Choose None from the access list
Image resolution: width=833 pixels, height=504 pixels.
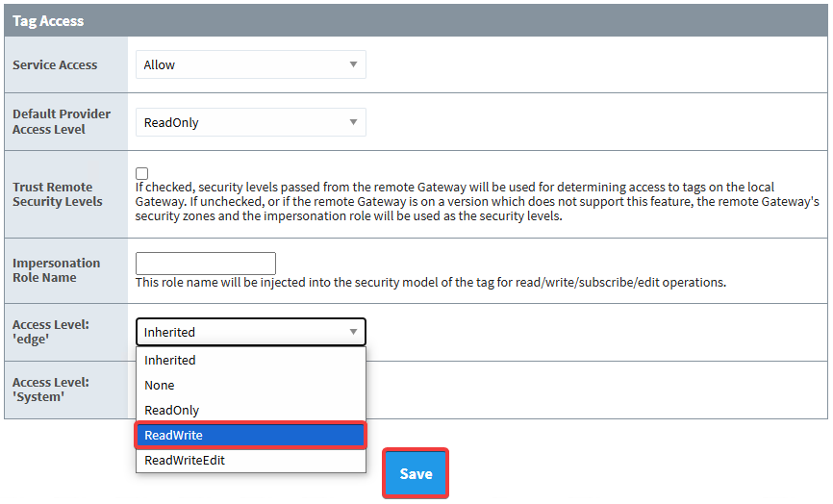point(251,385)
